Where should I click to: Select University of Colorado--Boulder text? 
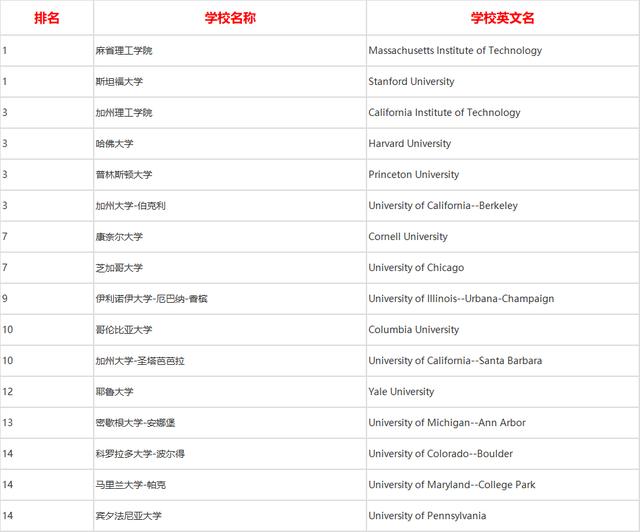[440, 454]
